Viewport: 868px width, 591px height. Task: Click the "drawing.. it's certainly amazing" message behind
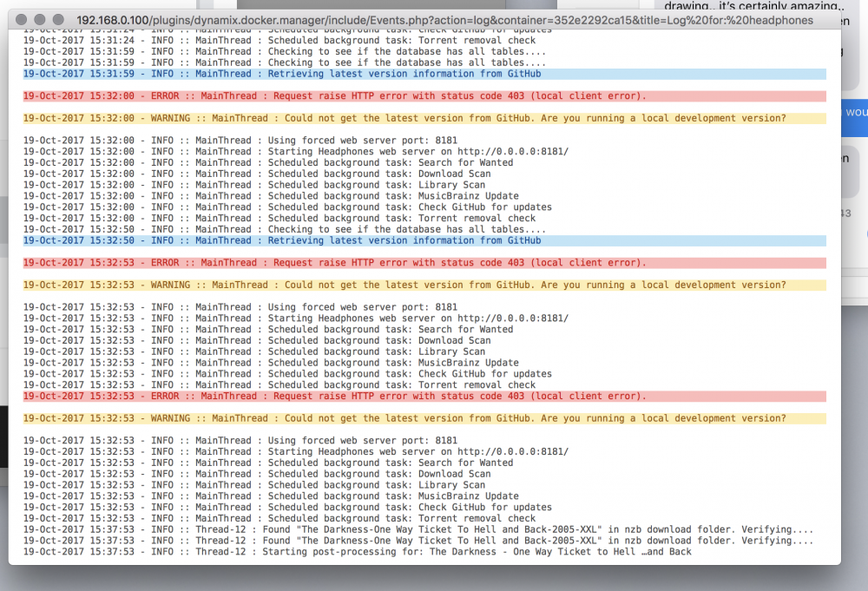pos(754,5)
